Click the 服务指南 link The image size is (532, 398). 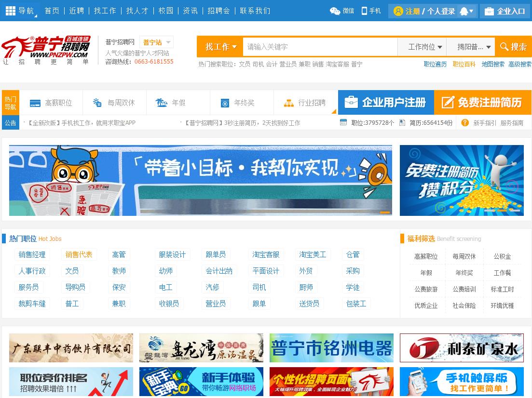[x=512, y=123]
